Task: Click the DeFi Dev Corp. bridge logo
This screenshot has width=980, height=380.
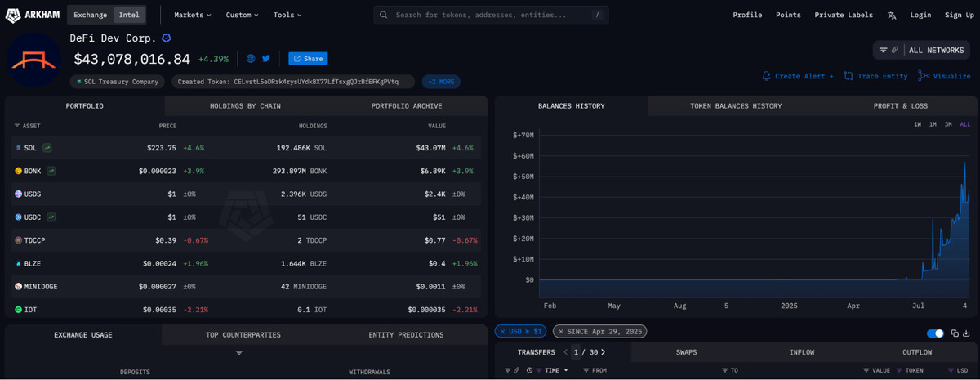Action: tap(34, 61)
